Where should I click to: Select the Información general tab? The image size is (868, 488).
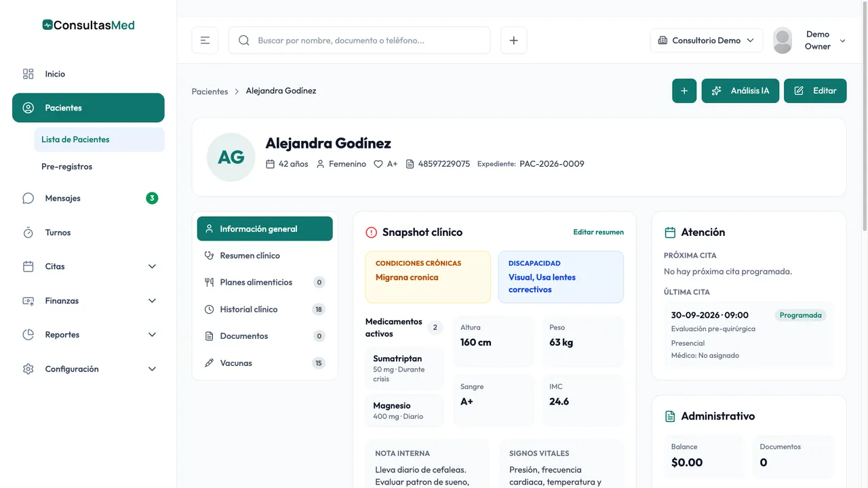click(x=265, y=229)
